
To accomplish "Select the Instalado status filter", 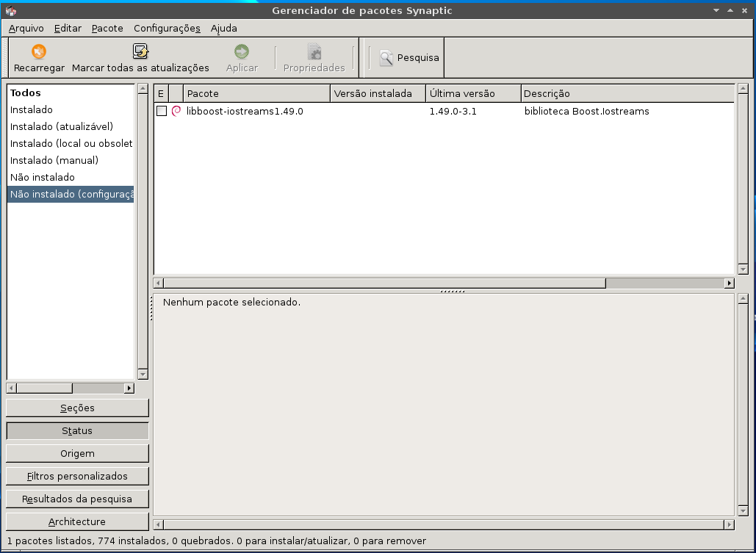I will coord(71,110).
